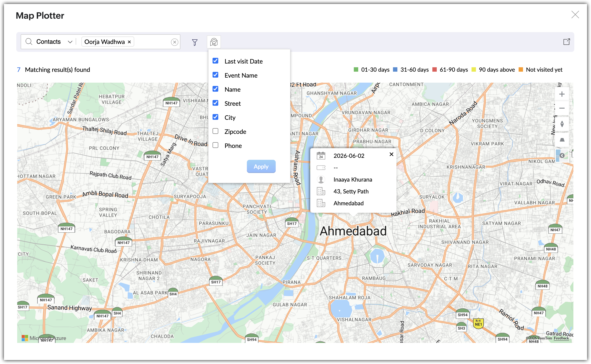
Task: Click the map compass rotation control
Action: coord(562,124)
